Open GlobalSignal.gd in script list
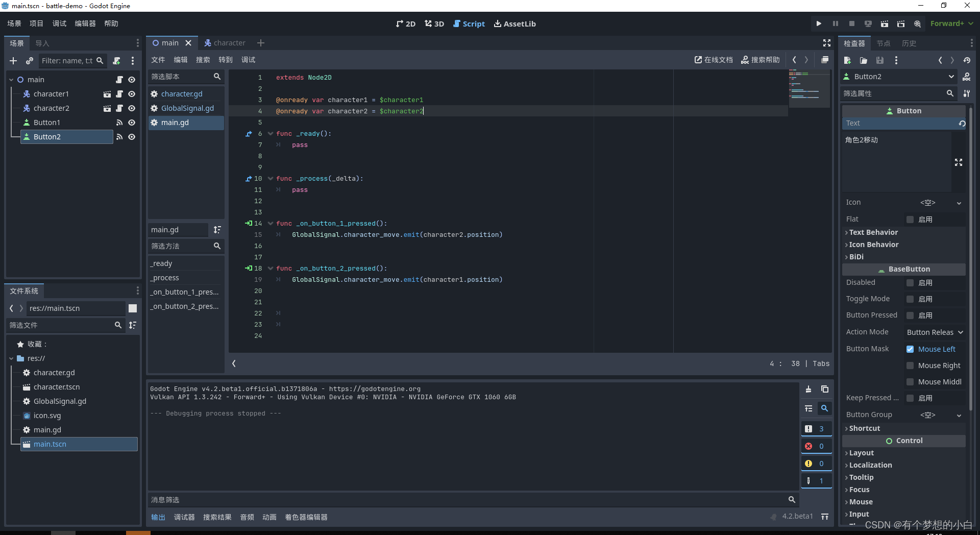Viewport: 980px width, 535px height. click(x=186, y=108)
